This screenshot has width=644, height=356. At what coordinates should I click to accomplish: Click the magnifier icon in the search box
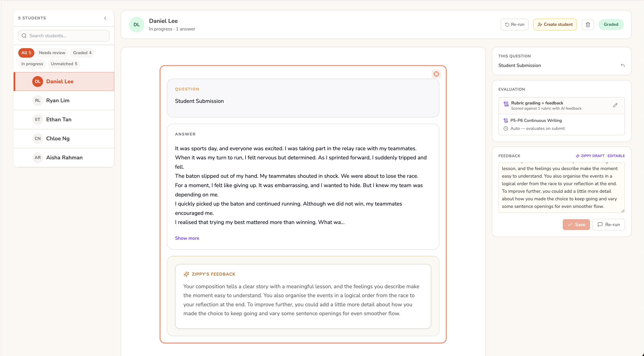pyautogui.click(x=24, y=36)
